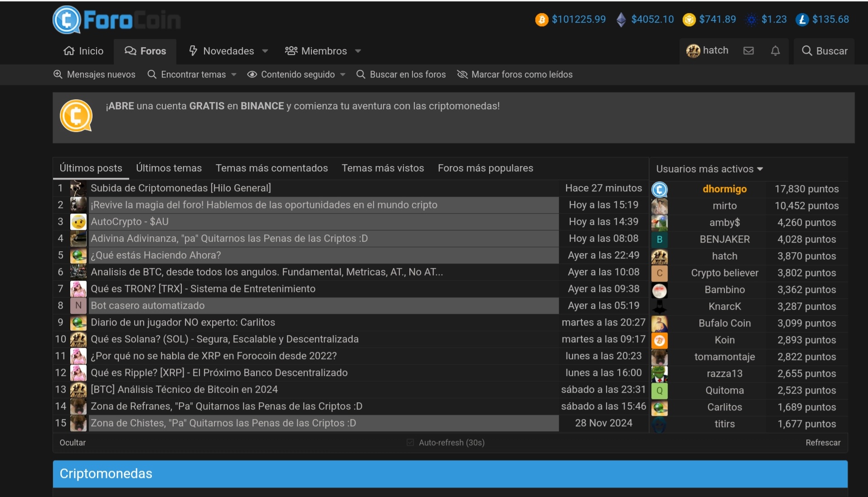Click the Litecoin price ticker icon
The image size is (868, 497).
802,19
